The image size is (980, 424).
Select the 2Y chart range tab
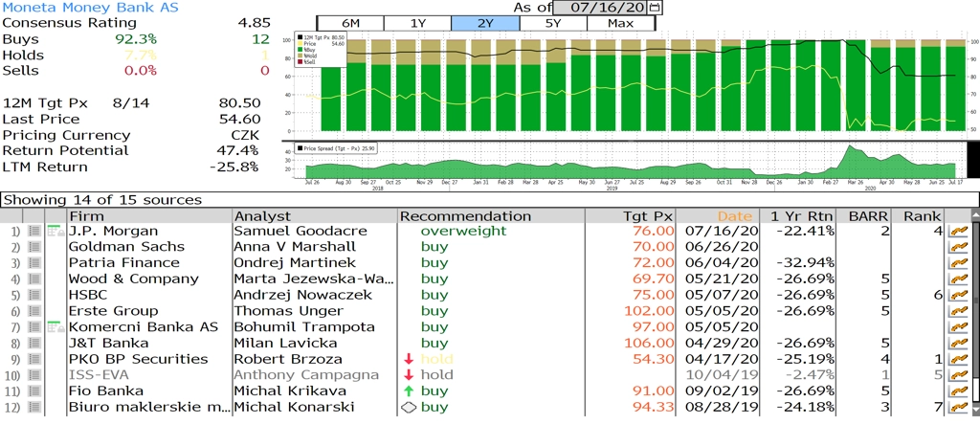(485, 23)
